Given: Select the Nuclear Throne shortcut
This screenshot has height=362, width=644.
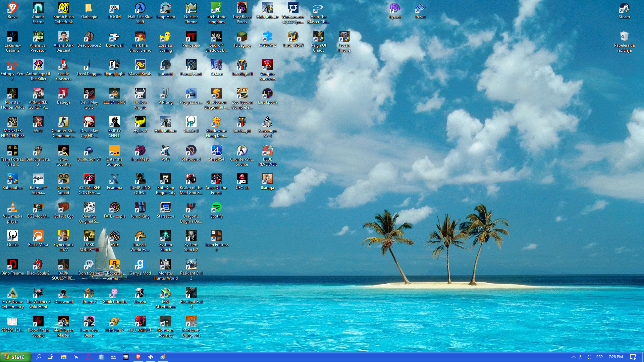Looking at the screenshot, I should (191, 13).
